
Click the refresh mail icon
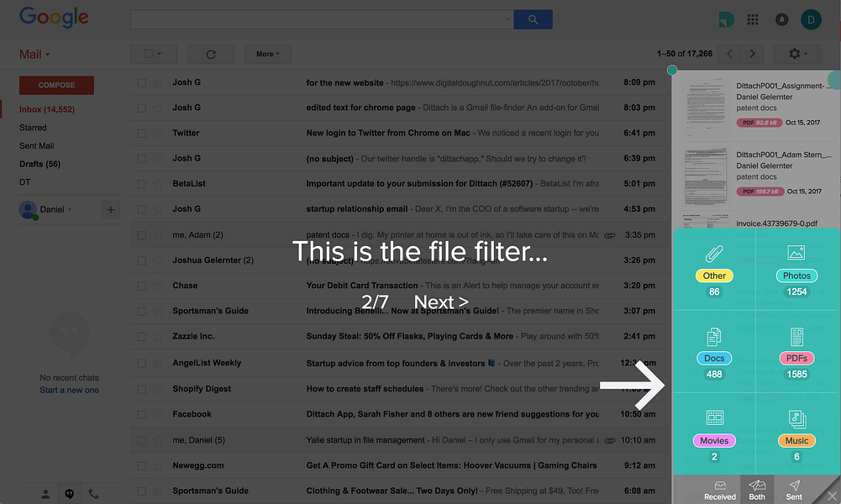(x=211, y=54)
